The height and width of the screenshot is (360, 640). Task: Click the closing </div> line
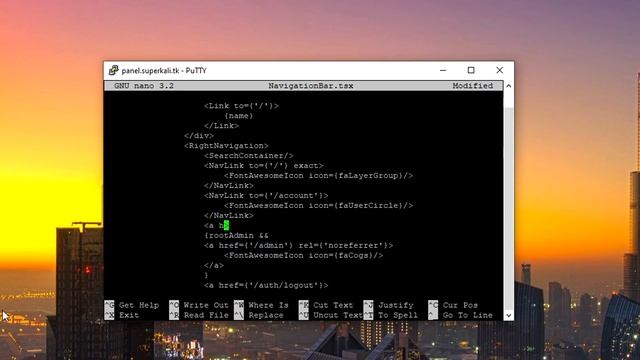click(x=199, y=136)
